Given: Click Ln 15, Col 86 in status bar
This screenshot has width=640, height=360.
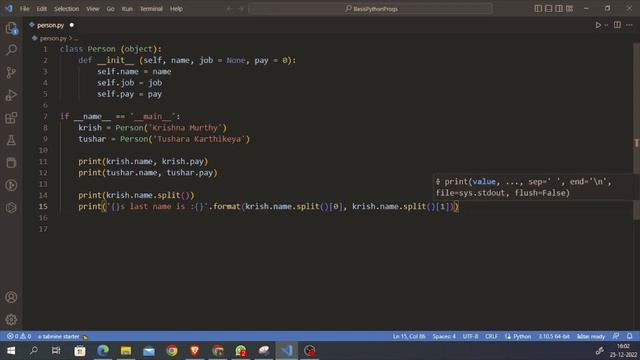Looking at the screenshot, I should click(x=409, y=336).
